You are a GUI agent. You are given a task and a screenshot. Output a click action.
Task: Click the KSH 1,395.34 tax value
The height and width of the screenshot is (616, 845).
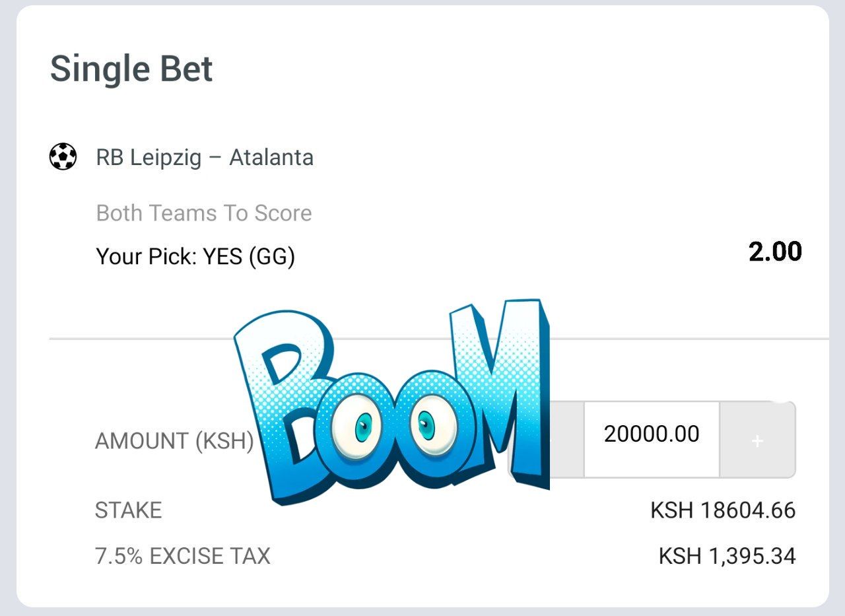[727, 556]
